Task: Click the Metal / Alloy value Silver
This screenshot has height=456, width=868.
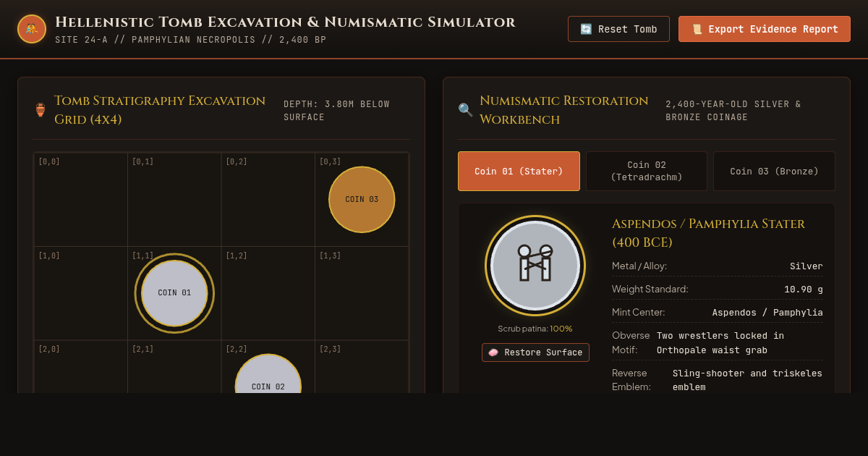Action: [807, 266]
